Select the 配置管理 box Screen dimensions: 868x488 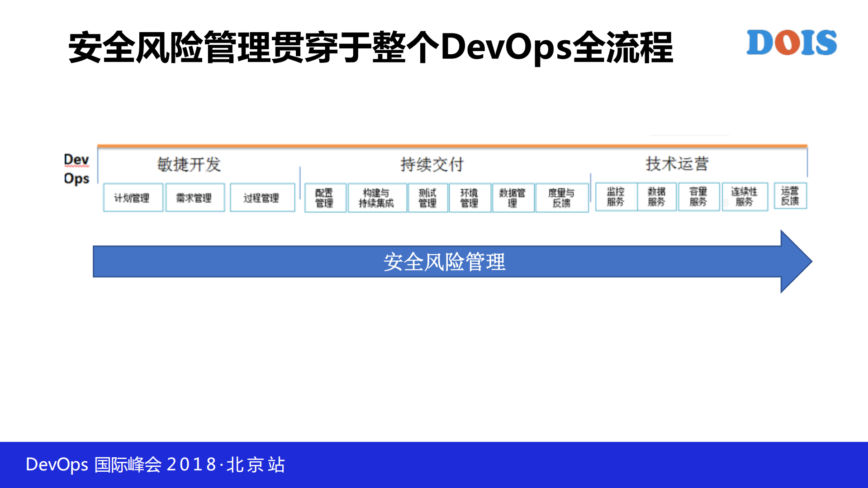[325, 197]
